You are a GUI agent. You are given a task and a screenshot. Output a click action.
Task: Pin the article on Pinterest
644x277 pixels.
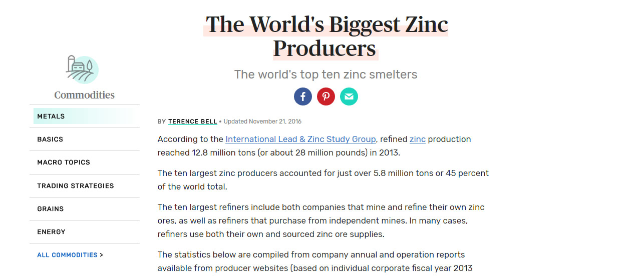pos(326,96)
